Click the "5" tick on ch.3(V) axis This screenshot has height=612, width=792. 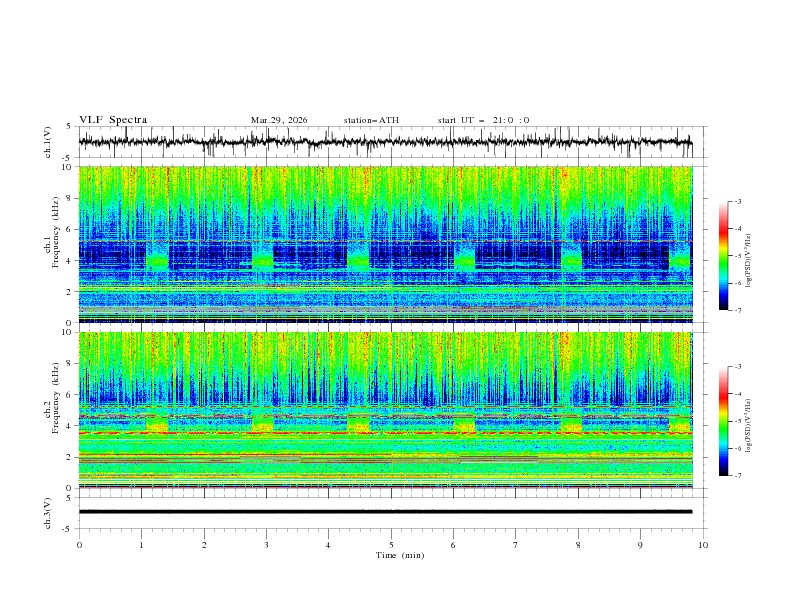[69, 498]
